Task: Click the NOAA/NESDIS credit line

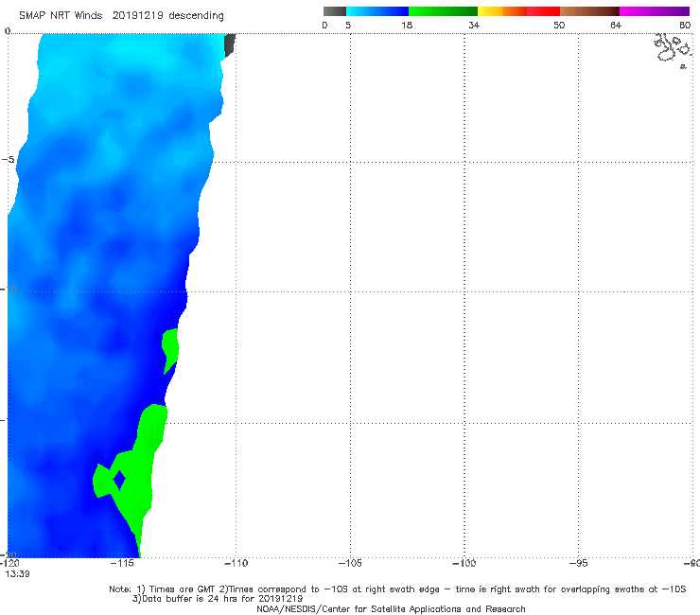Action: coord(391,609)
